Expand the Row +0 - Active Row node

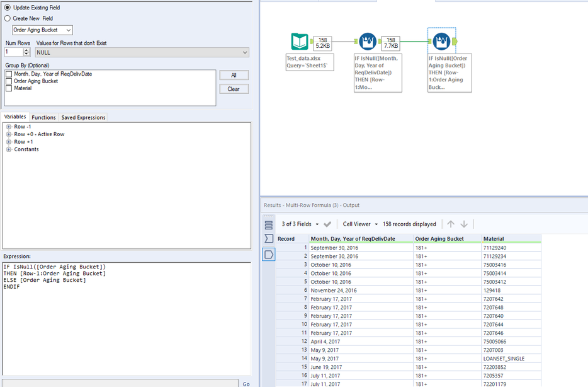[9, 134]
